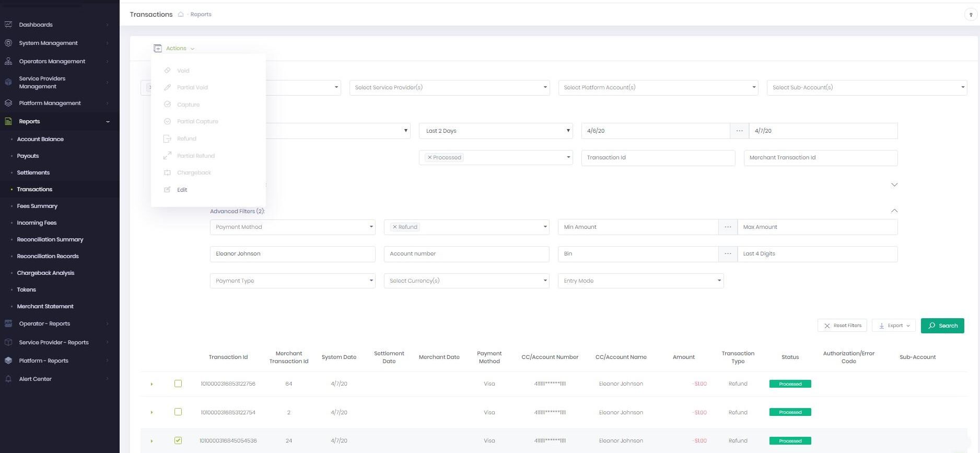Click the green Search button
980x453 pixels.
(x=942, y=326)
